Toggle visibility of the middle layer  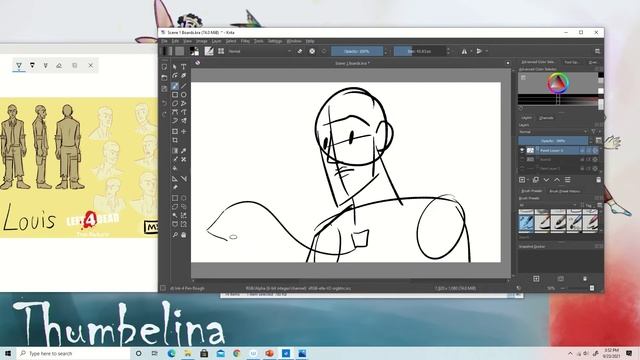click(x=522, y=159)
